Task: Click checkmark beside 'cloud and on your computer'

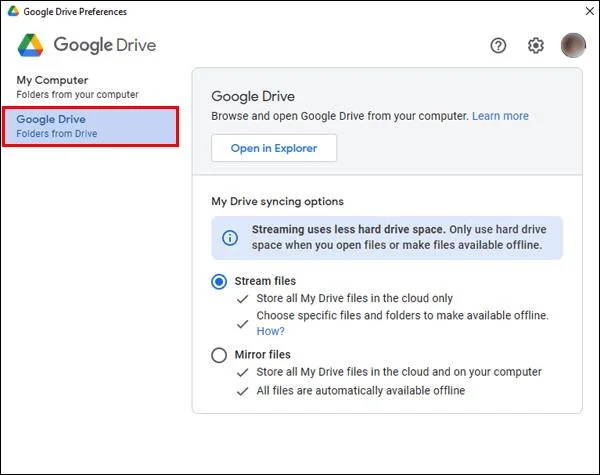Action: tap(243, 372)
